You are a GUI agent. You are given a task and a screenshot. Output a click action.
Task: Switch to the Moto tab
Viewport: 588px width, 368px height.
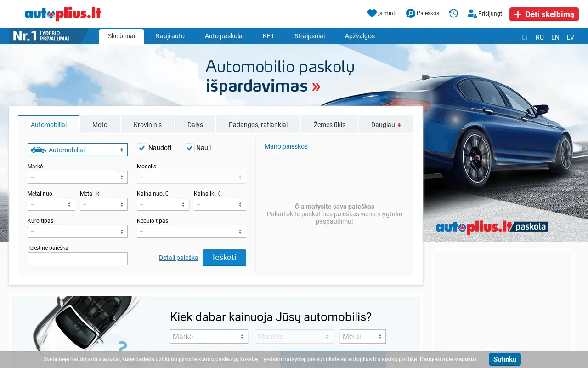[100, 125]
